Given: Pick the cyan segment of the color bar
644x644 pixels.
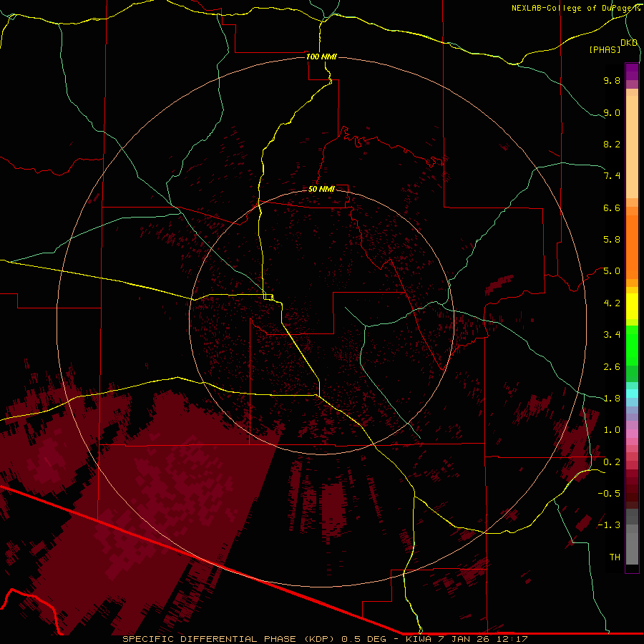Looking at the screenshot, I should click(632, 394).
